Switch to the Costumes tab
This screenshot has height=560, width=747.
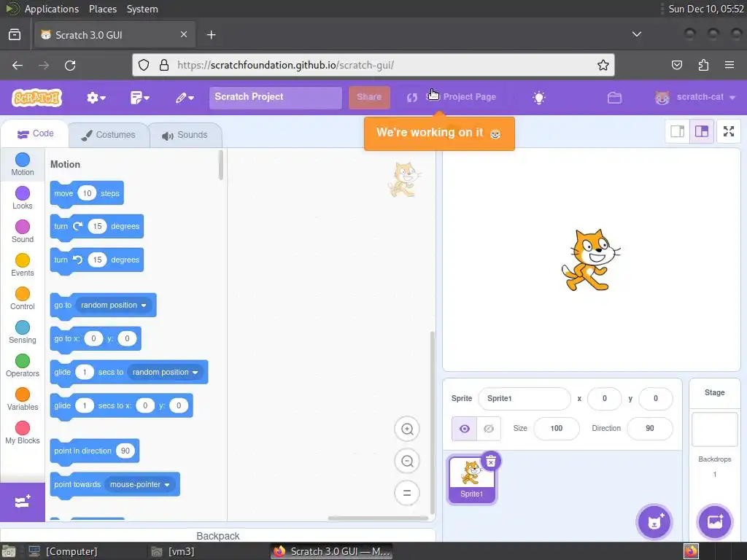coord(108,135)
